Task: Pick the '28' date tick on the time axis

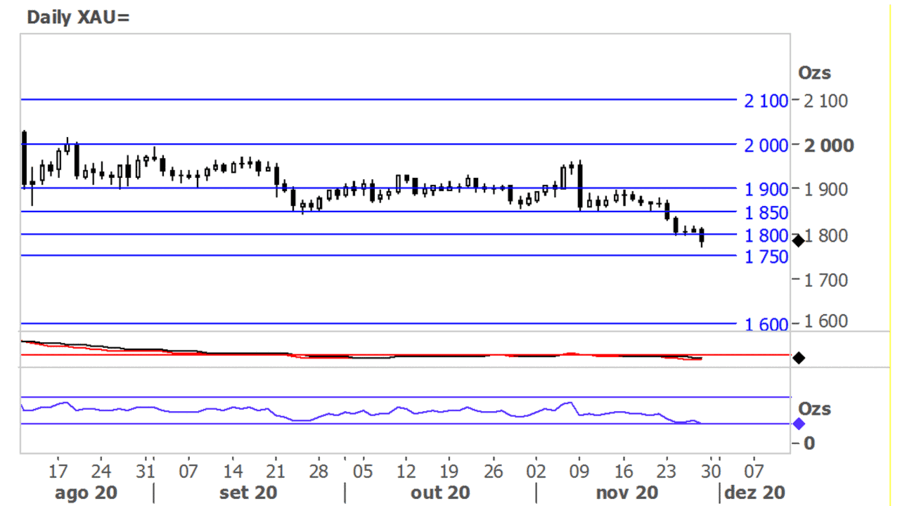Action: coord(319,472)
